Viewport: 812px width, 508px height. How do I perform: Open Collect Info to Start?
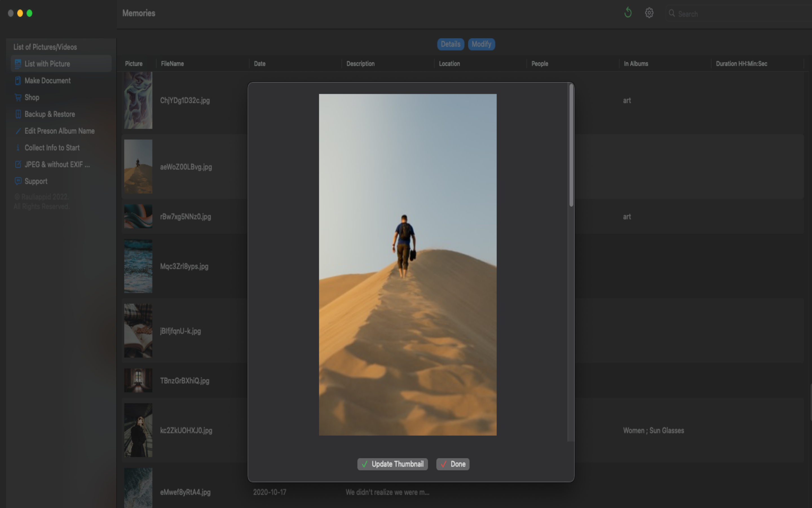(61, 148)
